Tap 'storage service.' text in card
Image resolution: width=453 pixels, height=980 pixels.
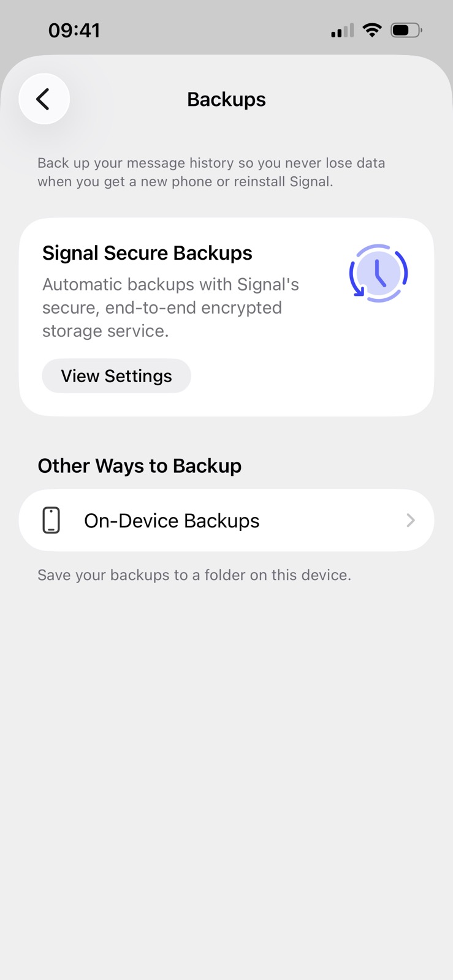click(x=105, y=331)
